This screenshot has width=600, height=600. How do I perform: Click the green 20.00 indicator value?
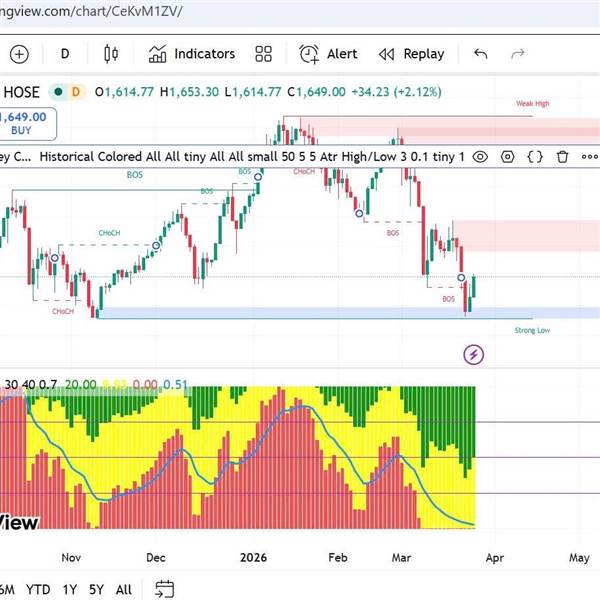pyautogui.click(x=81, y=384)
